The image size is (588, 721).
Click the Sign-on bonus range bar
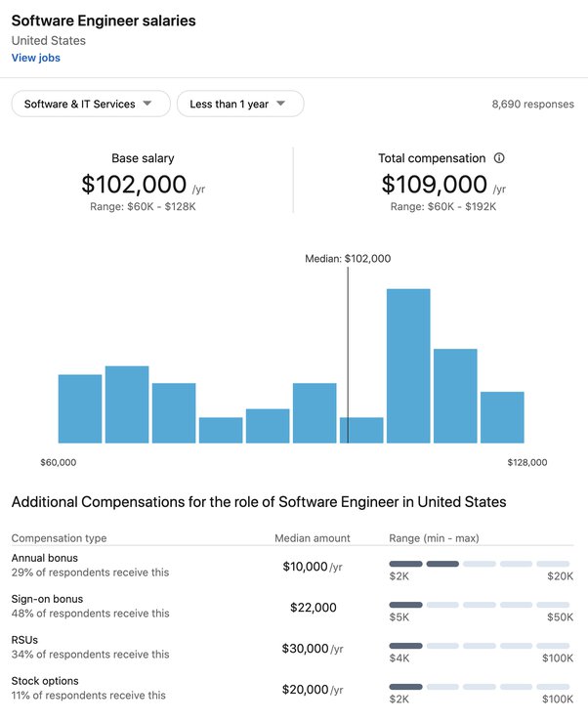click(479, 605)
